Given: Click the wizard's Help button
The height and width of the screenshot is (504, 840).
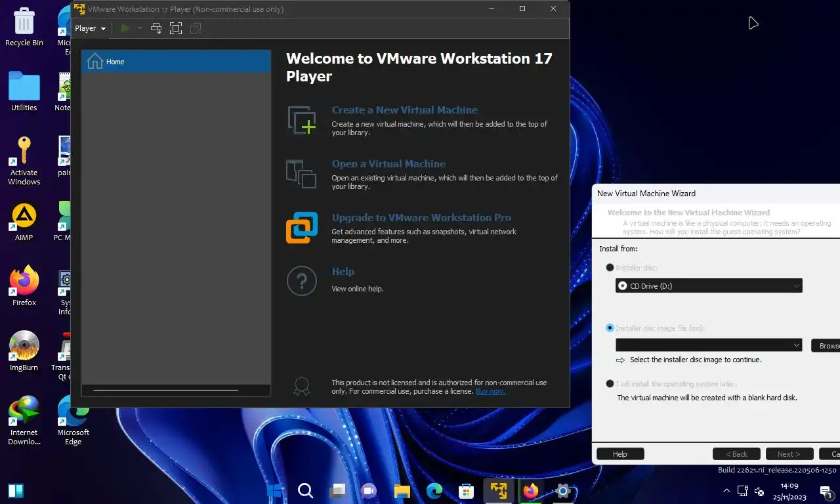Looking at the screenshot, I should click(x=620, y=454).
